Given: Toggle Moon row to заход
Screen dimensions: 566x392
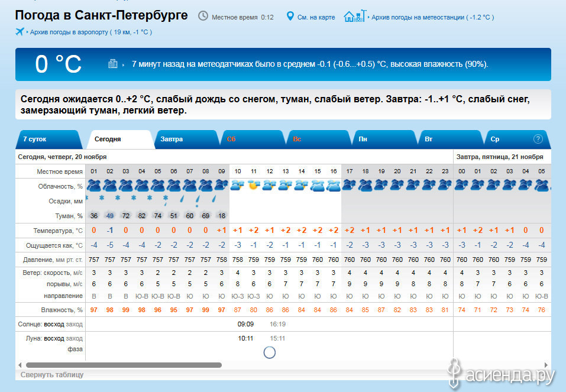Looking at the screenshot, I should pyautogui.click(x=75, y=338).
